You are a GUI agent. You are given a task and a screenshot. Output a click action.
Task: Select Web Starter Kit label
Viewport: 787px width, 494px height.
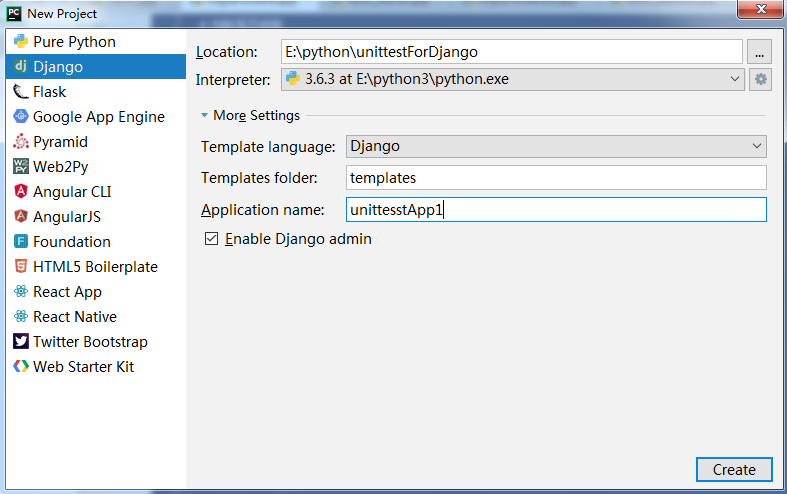click(x=83, y=367)
